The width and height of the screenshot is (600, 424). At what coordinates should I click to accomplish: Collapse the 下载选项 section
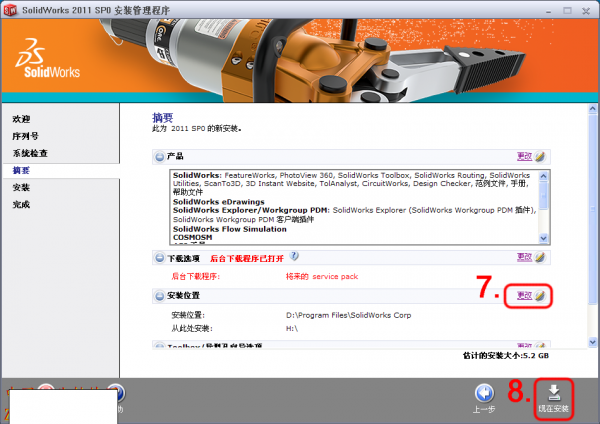[160, 258]
